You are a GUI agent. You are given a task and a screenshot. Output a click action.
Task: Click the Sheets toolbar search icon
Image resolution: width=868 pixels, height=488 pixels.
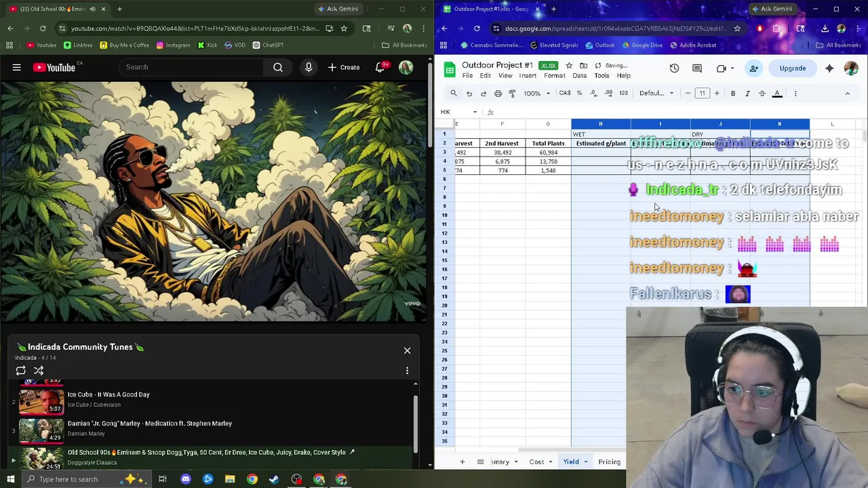(x=454, y=94)
